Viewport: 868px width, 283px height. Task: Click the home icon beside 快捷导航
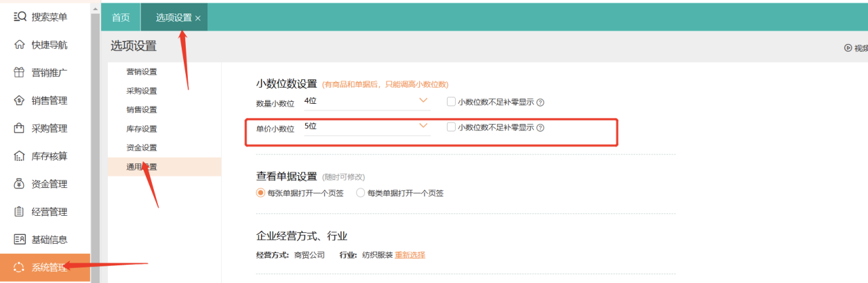(20, 45)
